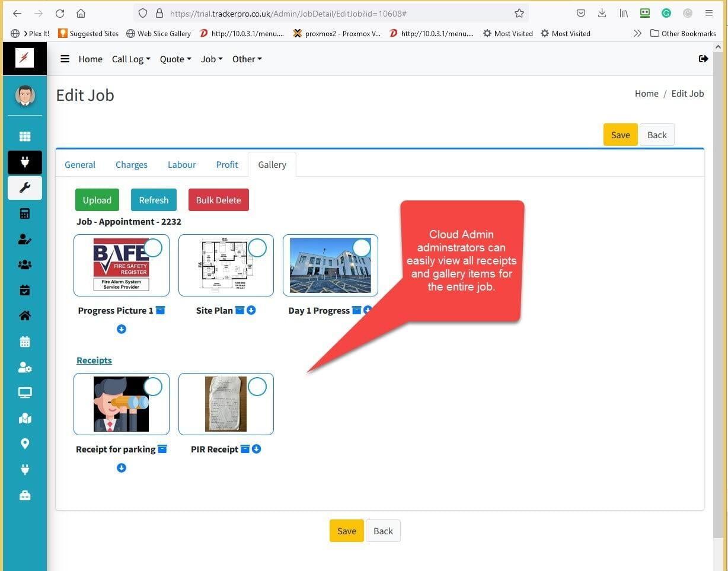Select the Progress Picture 1 checkbox
728x571 pixels.
click(x=153, y=248)
